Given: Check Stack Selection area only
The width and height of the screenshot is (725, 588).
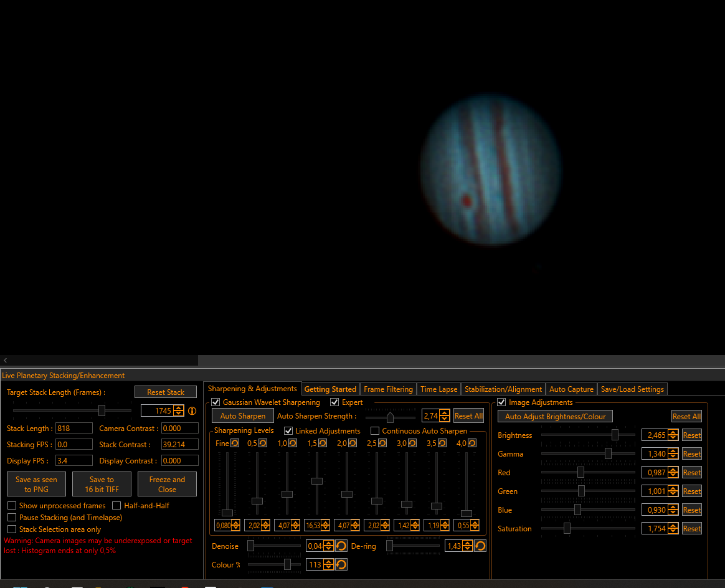Looking at the screenshot, I should [12, 529].
